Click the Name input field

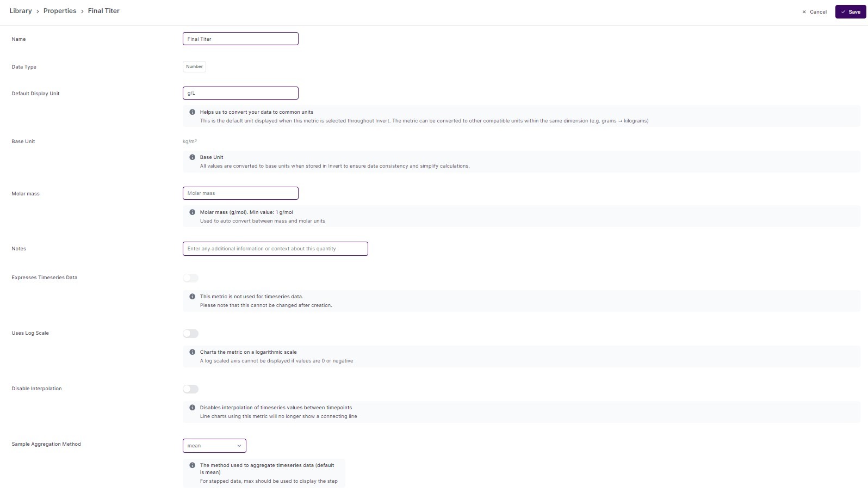240,39
